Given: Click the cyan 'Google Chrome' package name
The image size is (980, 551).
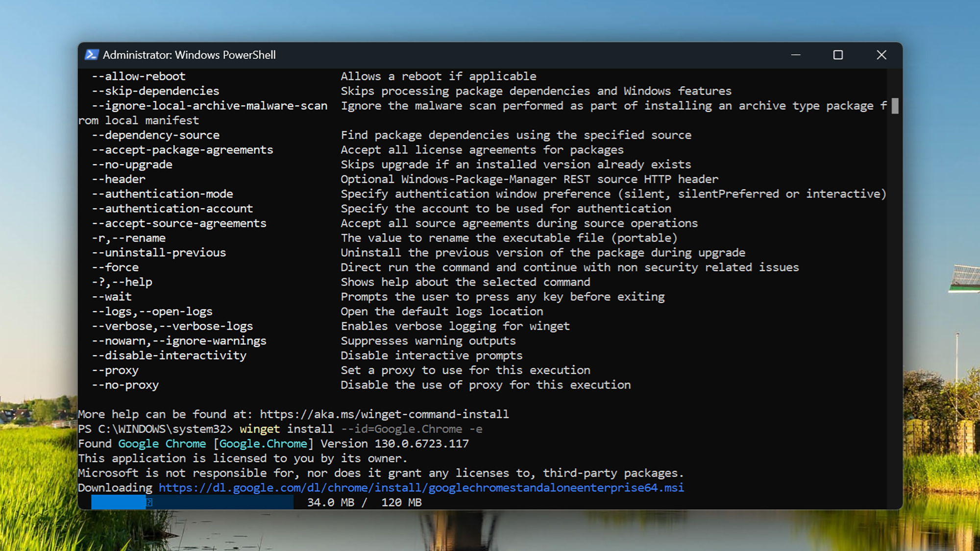Looking at the screenshot, I should pyautogui.click(x=162, y=444).
